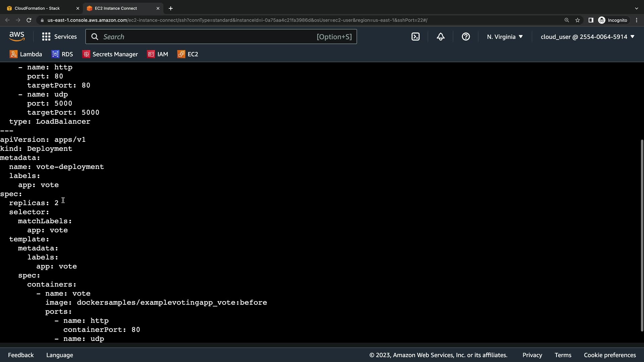Expand the N. Virginia region dropdown
Image resolution: width=644 pixels, height=362 pixels.
[505, 37]
